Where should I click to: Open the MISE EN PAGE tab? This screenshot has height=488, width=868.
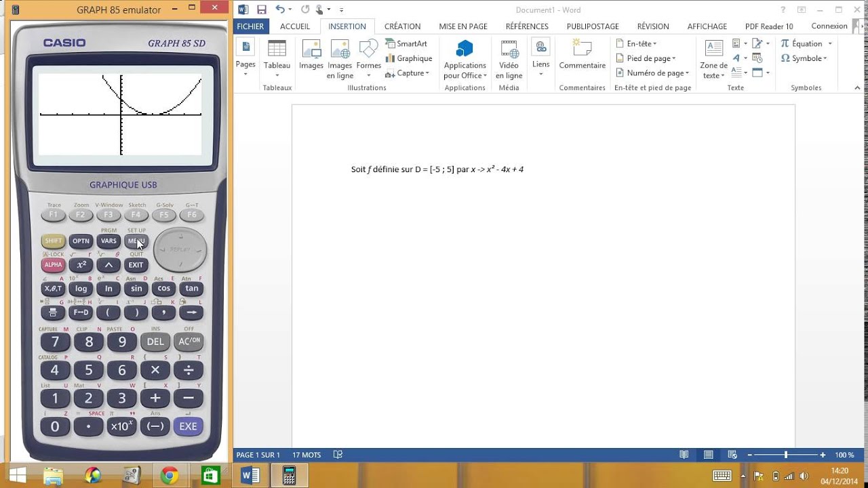pyautogui.click(x=463, y=26)
